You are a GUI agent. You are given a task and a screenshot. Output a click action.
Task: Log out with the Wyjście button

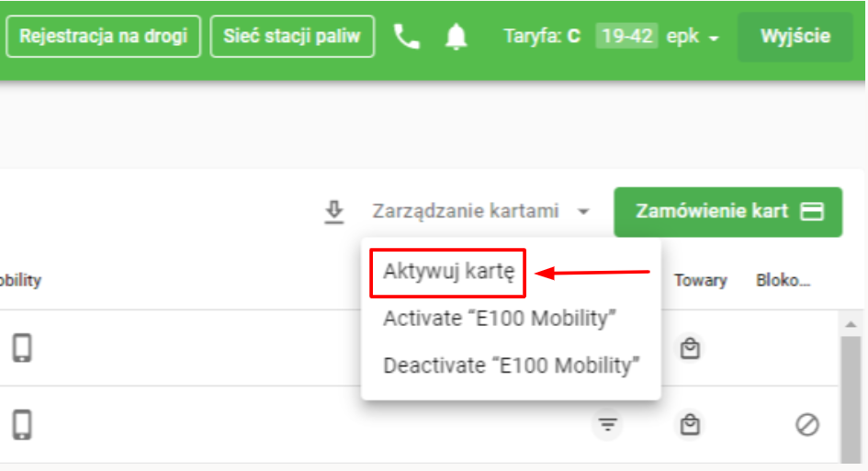(x=795, y=37)
